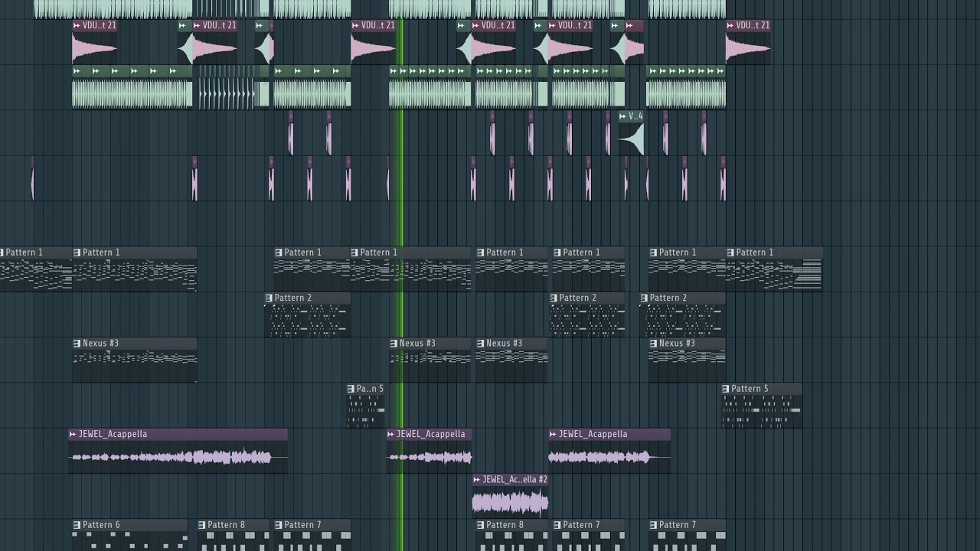Click the pattern icon on the Pa..n 5 clip
Image resolution: width=980 pixels, height=551 pixels.
(x=351, y=389)
